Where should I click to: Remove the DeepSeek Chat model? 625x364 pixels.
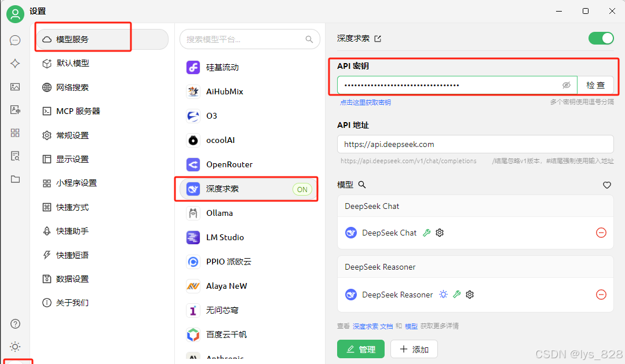click(x=601, y=233)
